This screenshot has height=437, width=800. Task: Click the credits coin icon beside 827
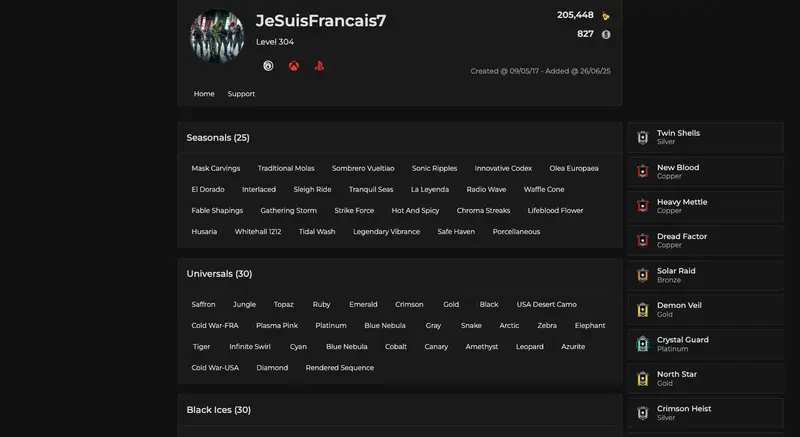(606, 35)
